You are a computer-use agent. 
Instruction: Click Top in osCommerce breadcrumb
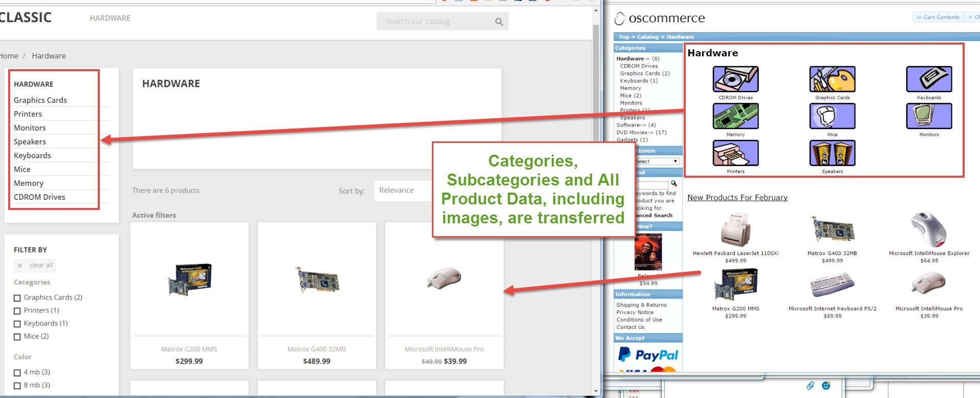(624, 37)
